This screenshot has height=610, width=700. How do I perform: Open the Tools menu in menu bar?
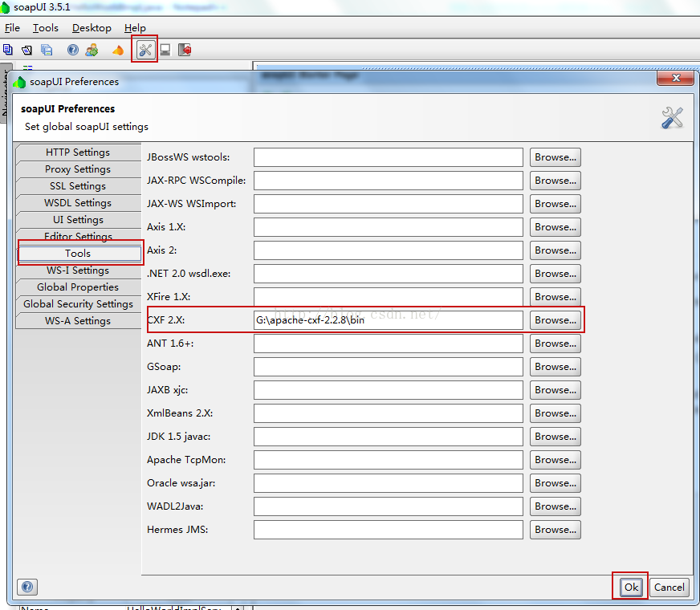tap(46, 27)
